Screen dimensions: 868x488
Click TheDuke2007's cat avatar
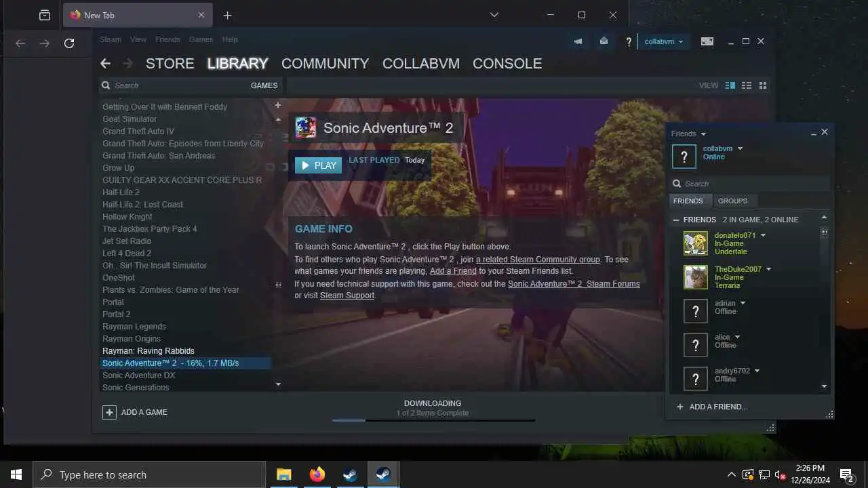click(695, 277)
